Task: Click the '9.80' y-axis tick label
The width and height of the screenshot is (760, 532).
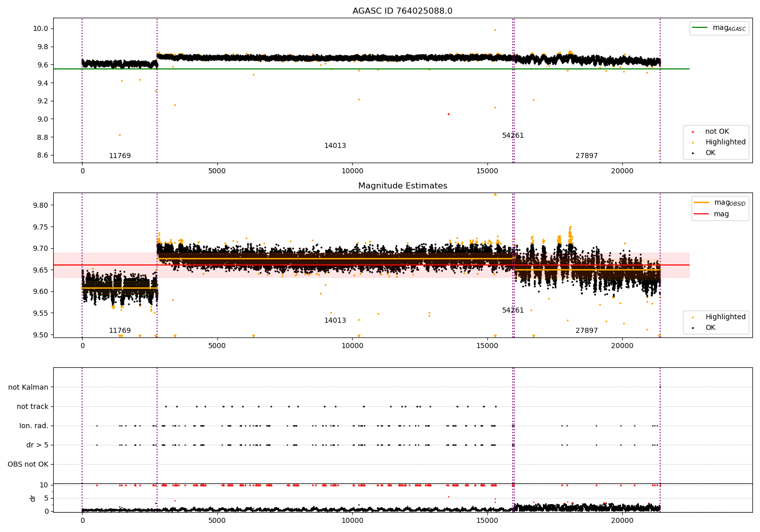Action: [x=41, y=205]
